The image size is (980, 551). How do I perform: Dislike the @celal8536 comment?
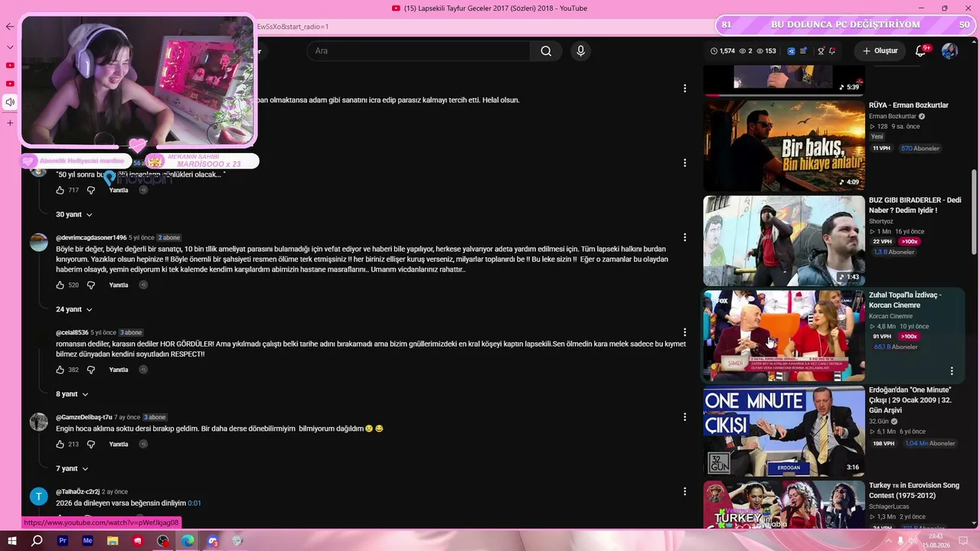90,370
